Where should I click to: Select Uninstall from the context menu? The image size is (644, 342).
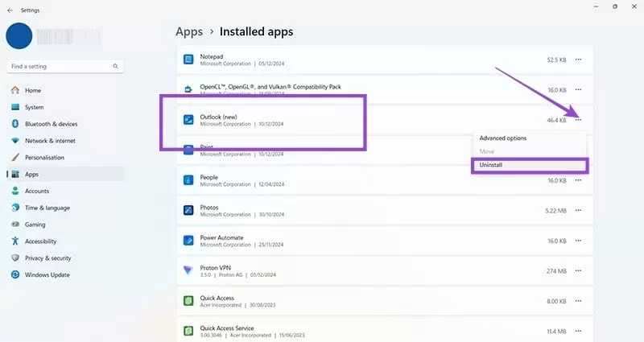click(x=490, y=164)
